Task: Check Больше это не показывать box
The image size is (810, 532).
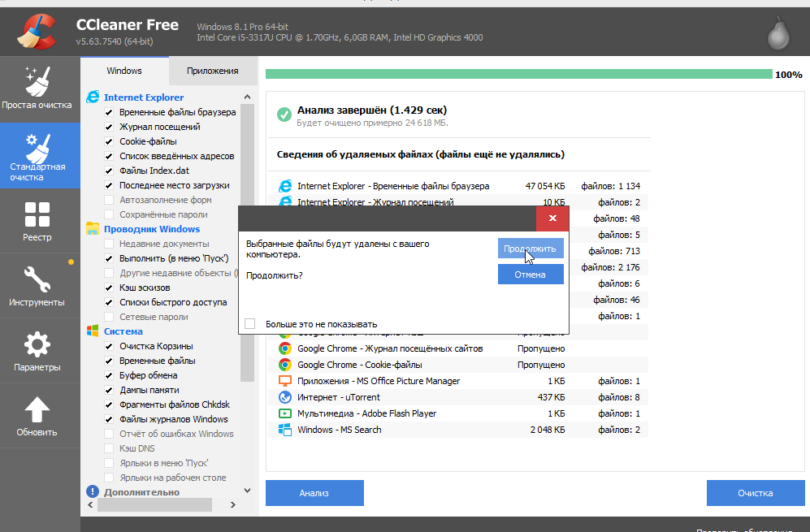Action: pyautogui.click(x=250, y=324)
